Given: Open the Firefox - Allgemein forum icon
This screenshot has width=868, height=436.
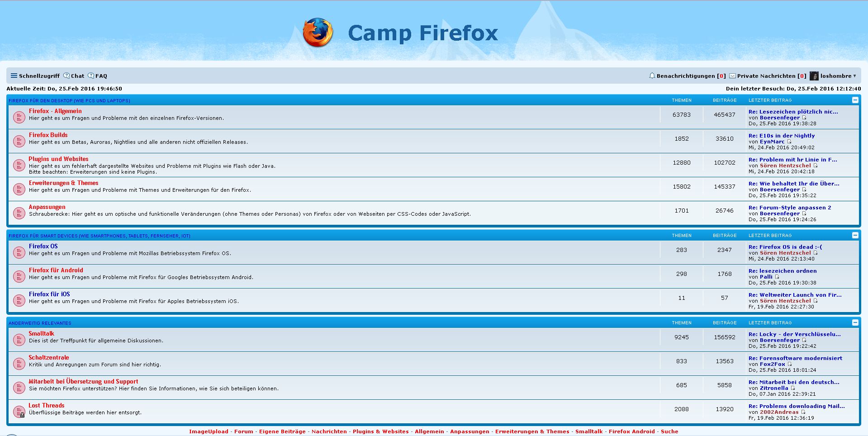Looking at the screenshot, I should point(19,118).
